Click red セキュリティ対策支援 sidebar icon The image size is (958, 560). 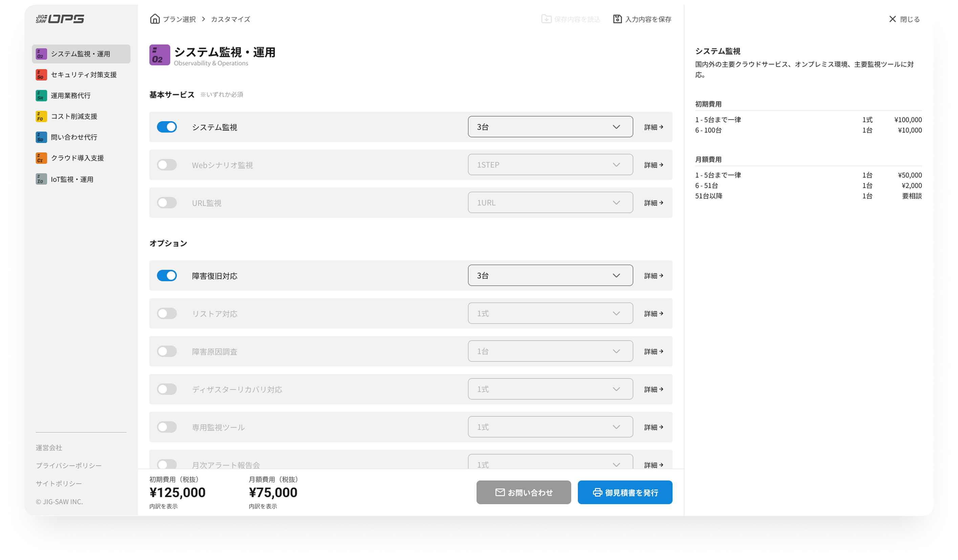click(41, 75)
